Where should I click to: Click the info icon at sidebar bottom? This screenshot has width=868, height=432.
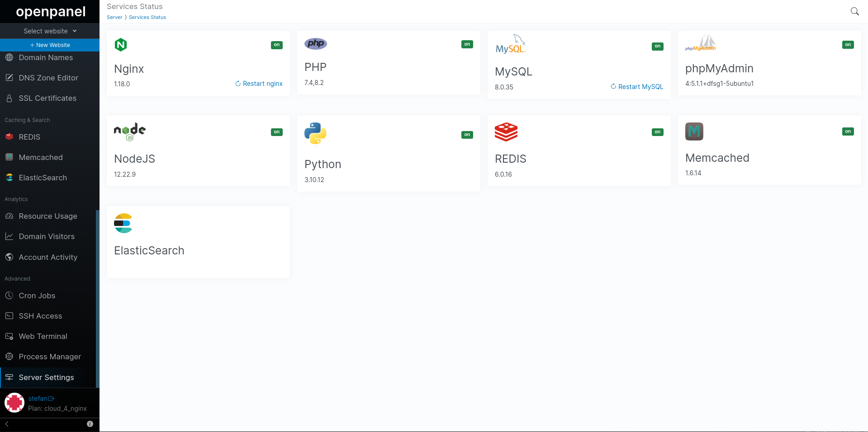pos(90,424)
